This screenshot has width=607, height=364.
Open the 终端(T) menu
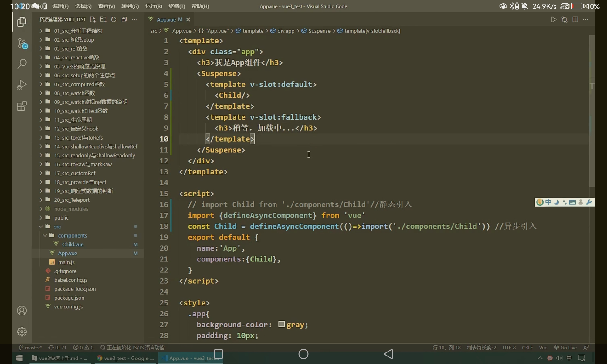[x=177, y=6]
